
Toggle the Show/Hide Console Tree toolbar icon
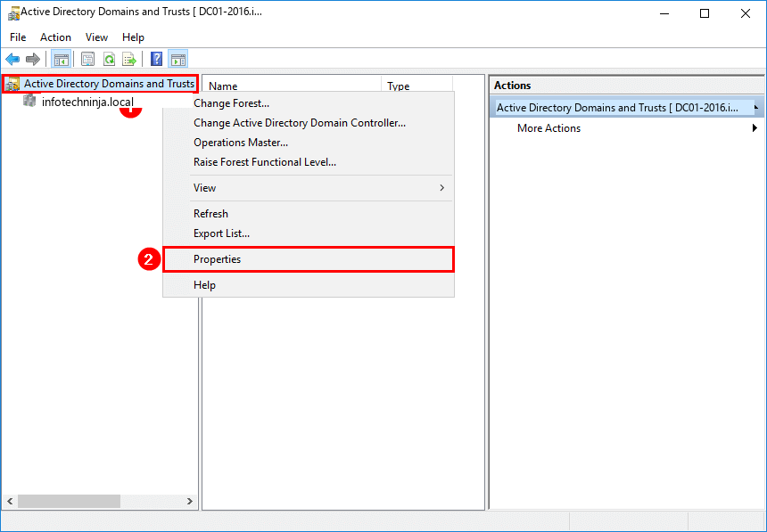[x=62, y=59]
